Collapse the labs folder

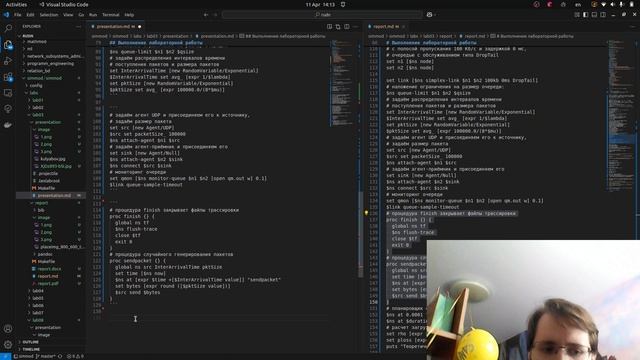(51, 93)
